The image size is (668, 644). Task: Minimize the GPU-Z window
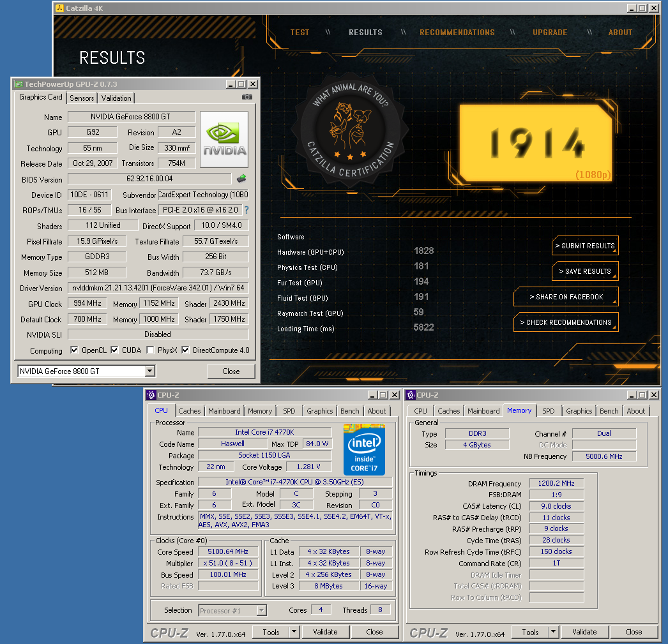(x=231, y=84)
